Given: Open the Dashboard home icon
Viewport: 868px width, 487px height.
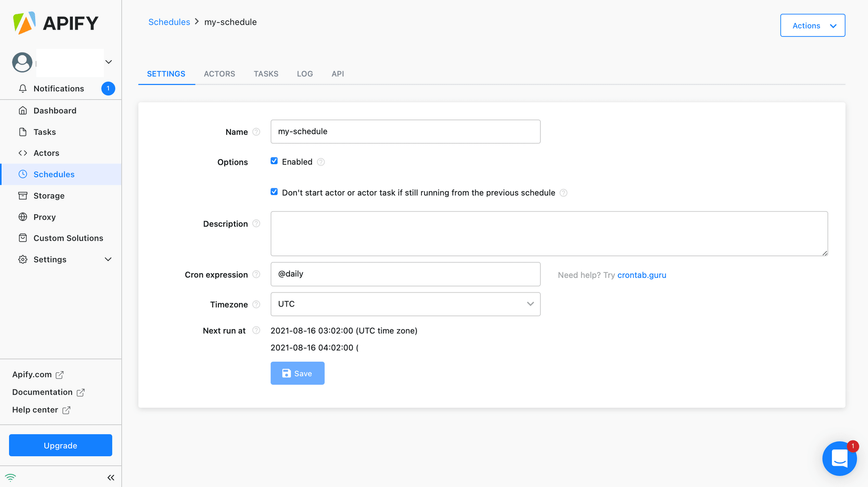Looking at the screenshot, I should (x=23, y=111).
